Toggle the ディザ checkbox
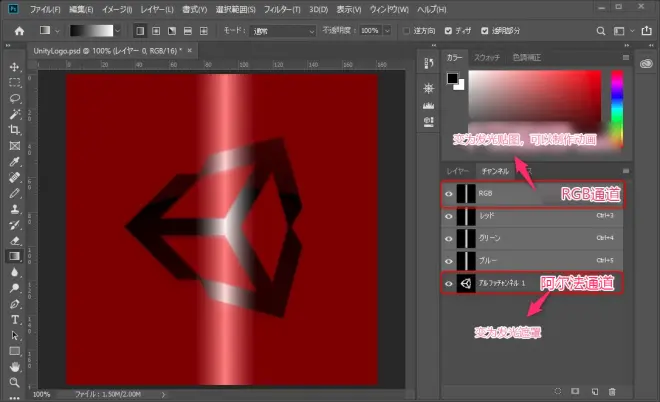 [x=448, y=31]
